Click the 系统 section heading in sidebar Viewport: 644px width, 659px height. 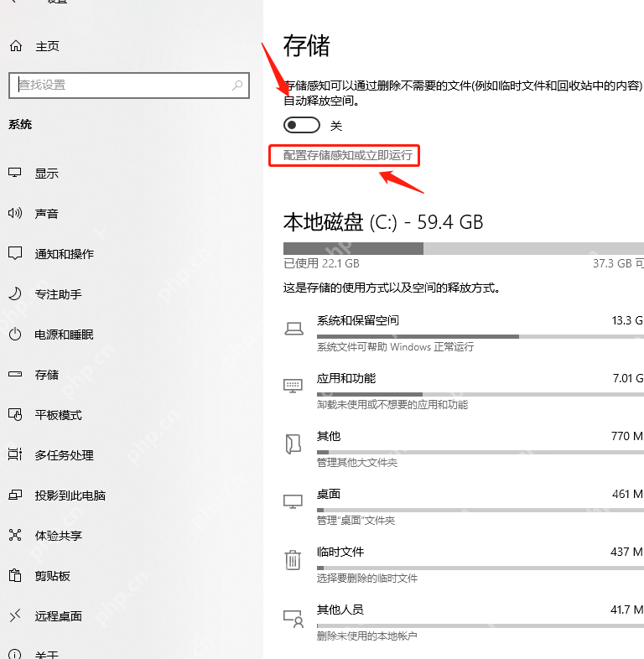pos(20,124)
